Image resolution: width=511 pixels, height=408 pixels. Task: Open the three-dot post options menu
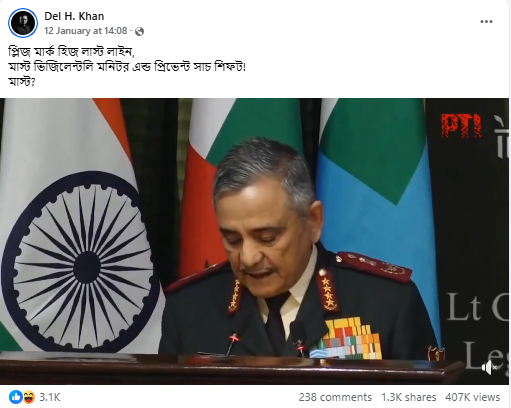pos(486,22)
